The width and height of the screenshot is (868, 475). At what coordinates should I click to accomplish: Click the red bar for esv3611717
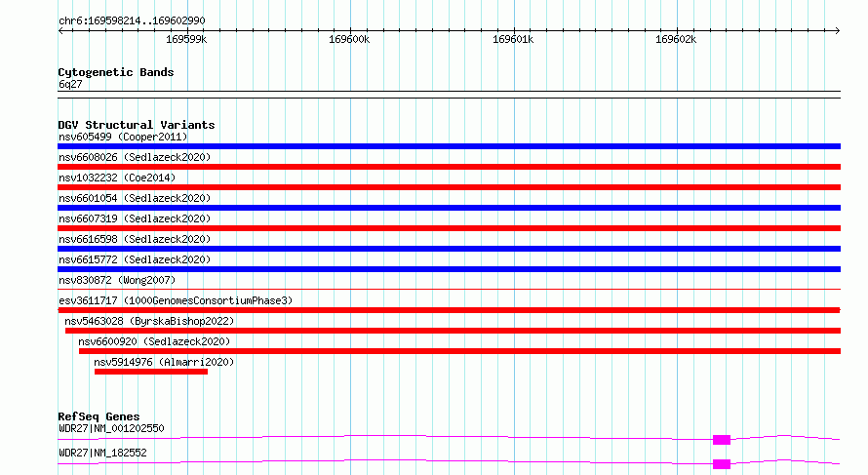[x=449, y=310]
